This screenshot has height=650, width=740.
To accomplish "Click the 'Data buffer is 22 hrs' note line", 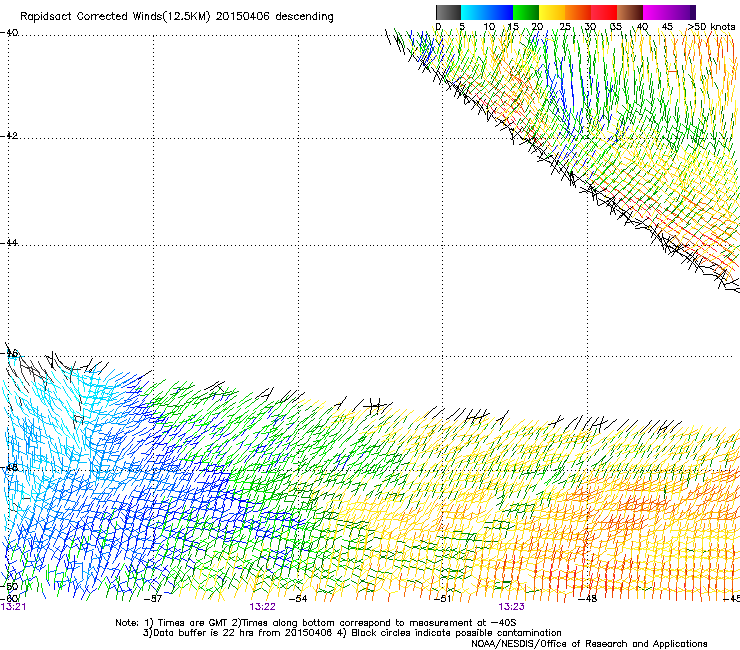I will (x=352, y=633).
